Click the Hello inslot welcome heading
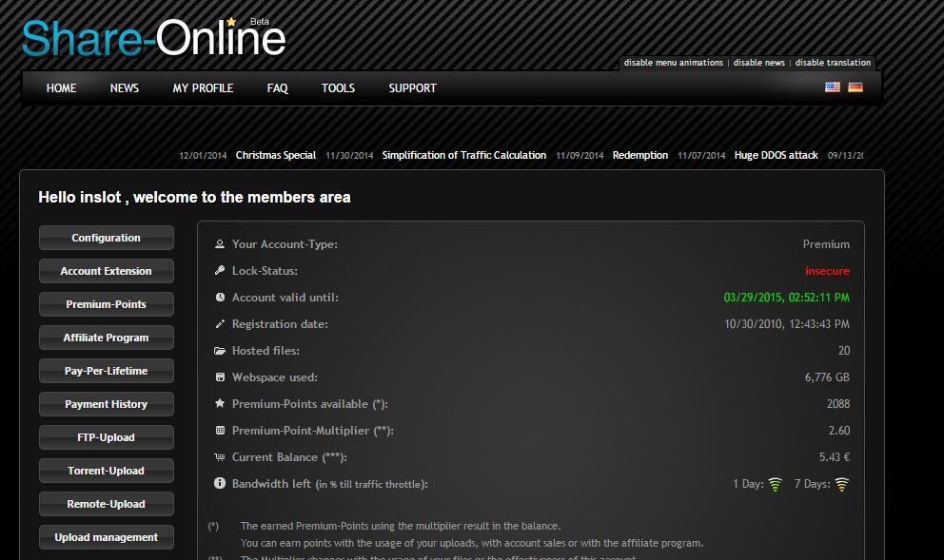The image size is (944, 560). click(194, 198)
